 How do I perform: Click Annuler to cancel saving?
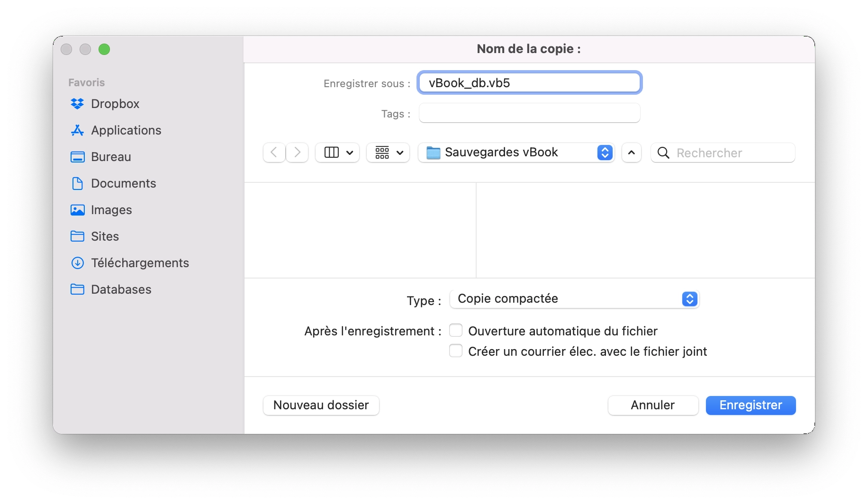(x=652, y=405)
